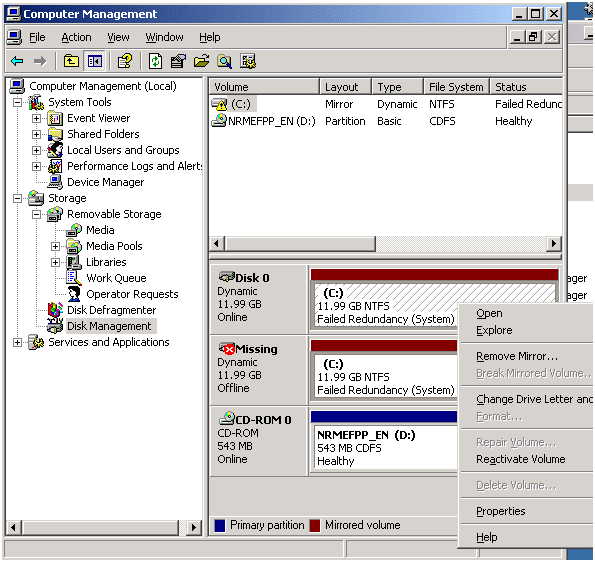Click the Help question mark toolbar icon

coord(125,61)
